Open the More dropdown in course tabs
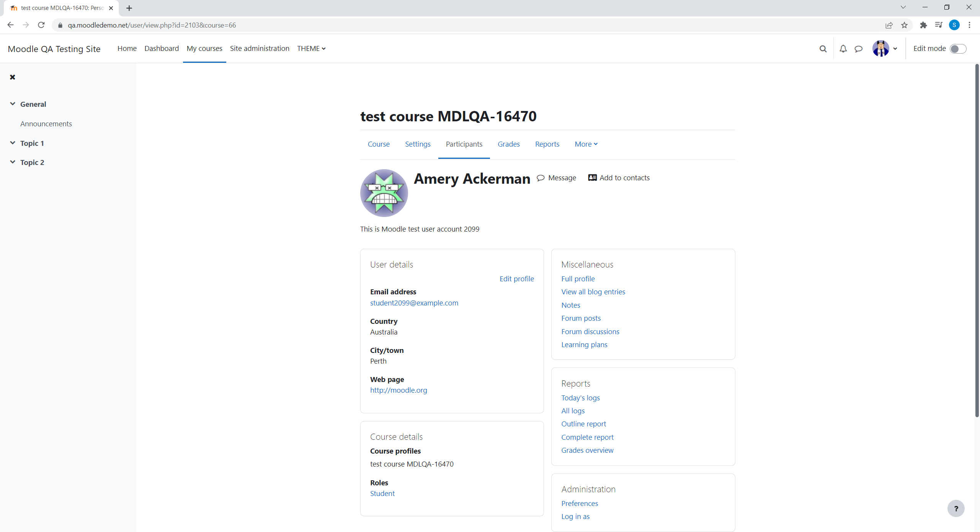Viewport: 980px width, 532px height. click(x=586, y=144)
